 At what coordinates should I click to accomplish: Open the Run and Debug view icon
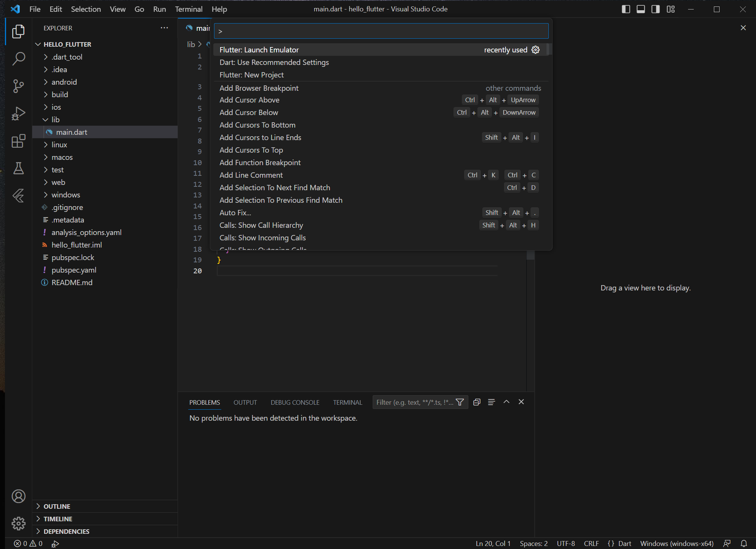click(18, 114)
